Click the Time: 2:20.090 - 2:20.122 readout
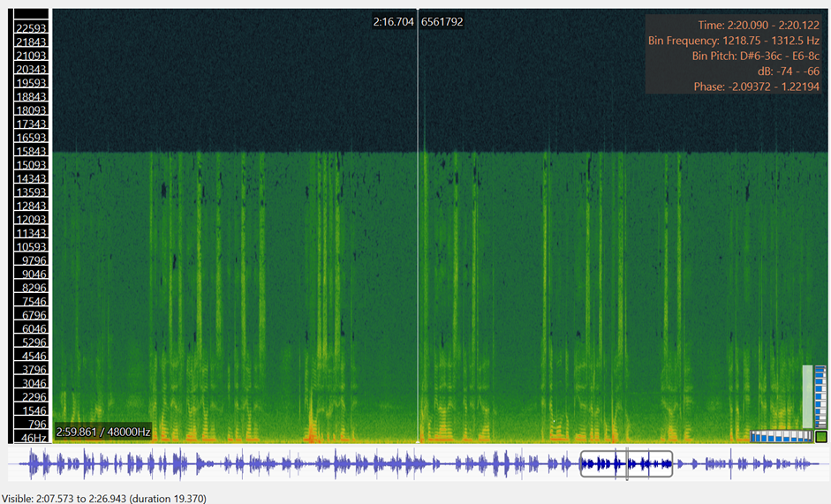Screen dimensions: 831x504 click(x=759, y=25)
